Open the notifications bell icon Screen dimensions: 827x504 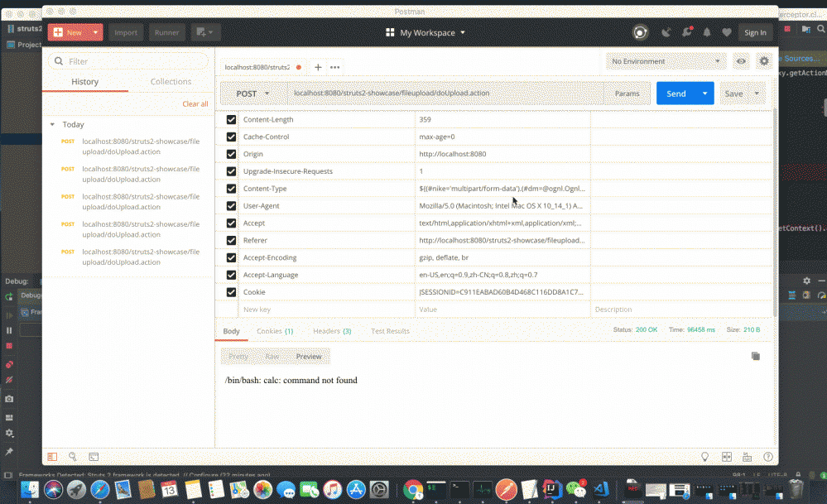tap(708, 31)
